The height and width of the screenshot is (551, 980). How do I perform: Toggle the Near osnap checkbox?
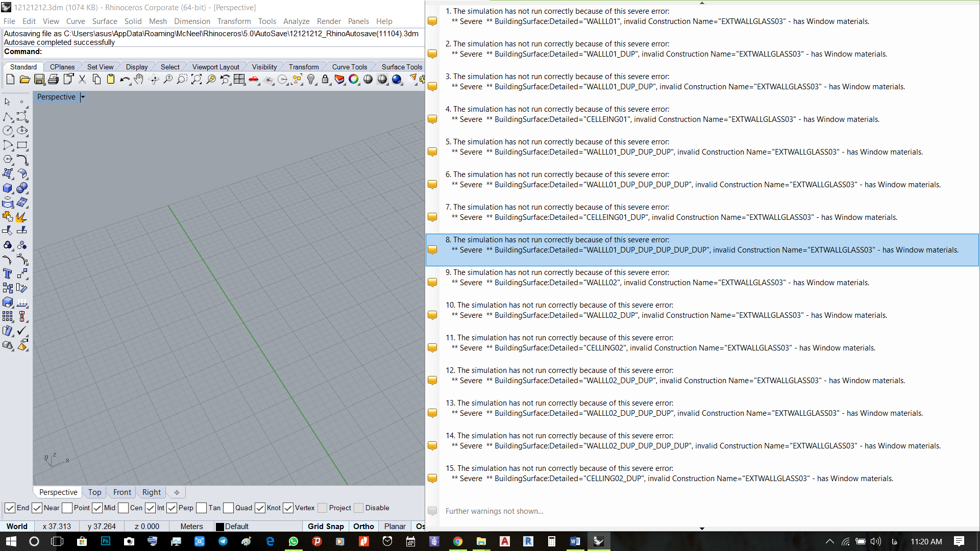click(37, 508)
